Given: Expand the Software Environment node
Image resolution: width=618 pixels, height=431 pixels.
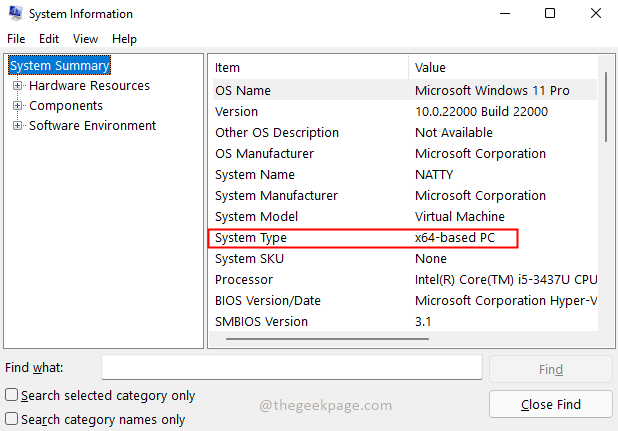Looking at the screenshot, I should click(17, 126).
